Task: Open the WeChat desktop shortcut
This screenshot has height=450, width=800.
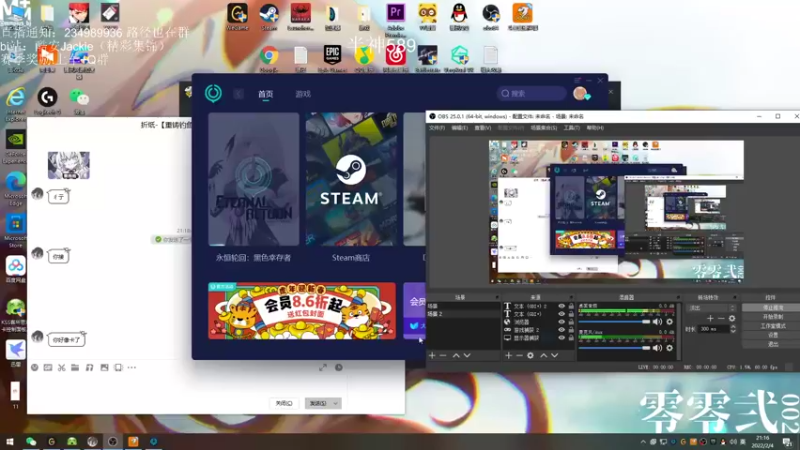Action: coord(79,97)
